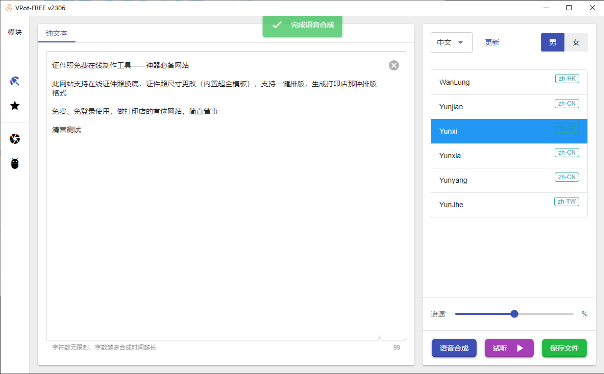Select the Yunyang voice
Image resolution: width=604 pixels, height=374 pixels.
(509, 180)
